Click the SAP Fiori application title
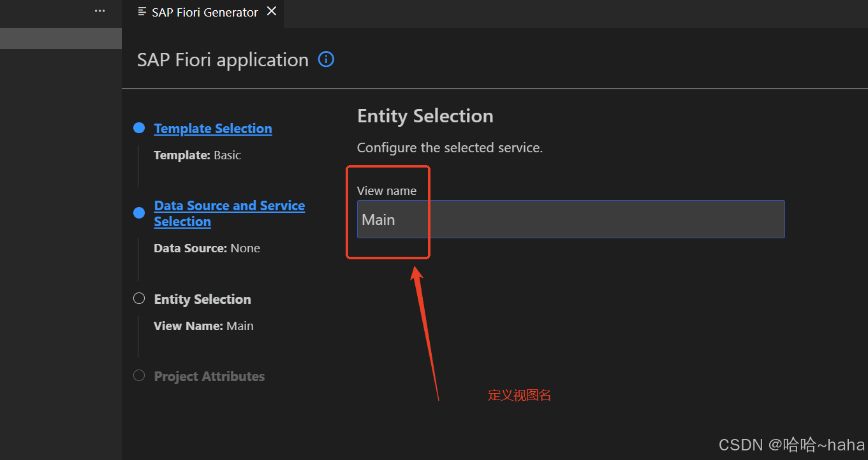868x460 pixels. click(223, 60)
